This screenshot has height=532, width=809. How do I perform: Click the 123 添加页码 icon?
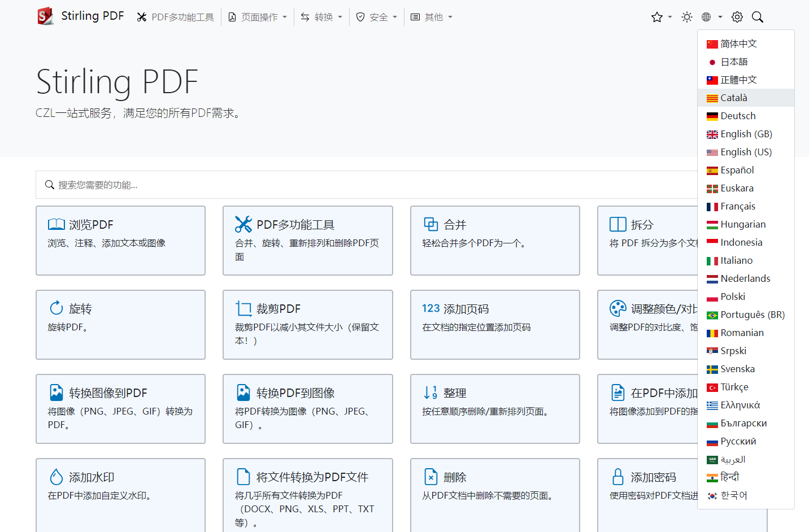pyautogui.click(x=431, y=308)
